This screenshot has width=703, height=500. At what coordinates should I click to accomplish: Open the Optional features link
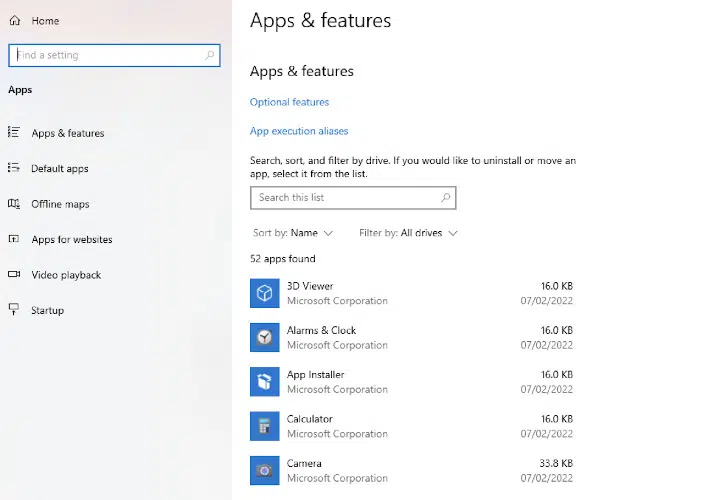click(x=289, y=102)
